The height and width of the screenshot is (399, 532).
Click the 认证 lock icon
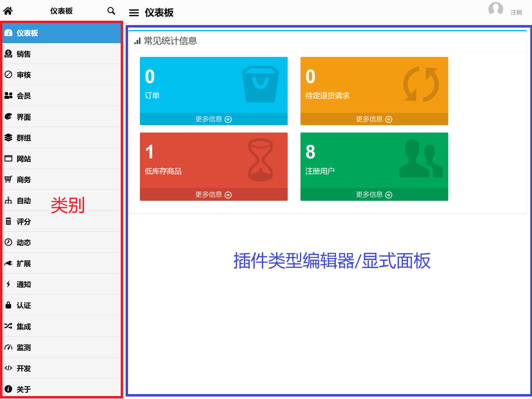click(8, 305)
